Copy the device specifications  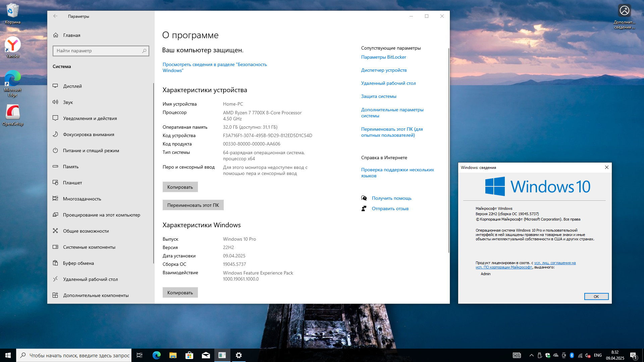180,187
